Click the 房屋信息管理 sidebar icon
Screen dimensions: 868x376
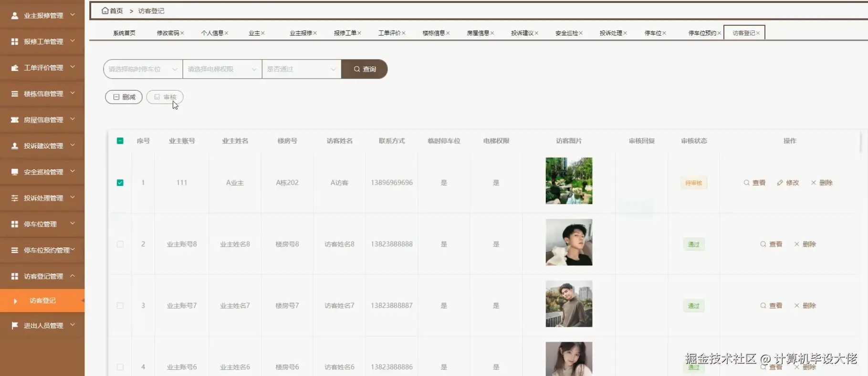tap(15, 120)
